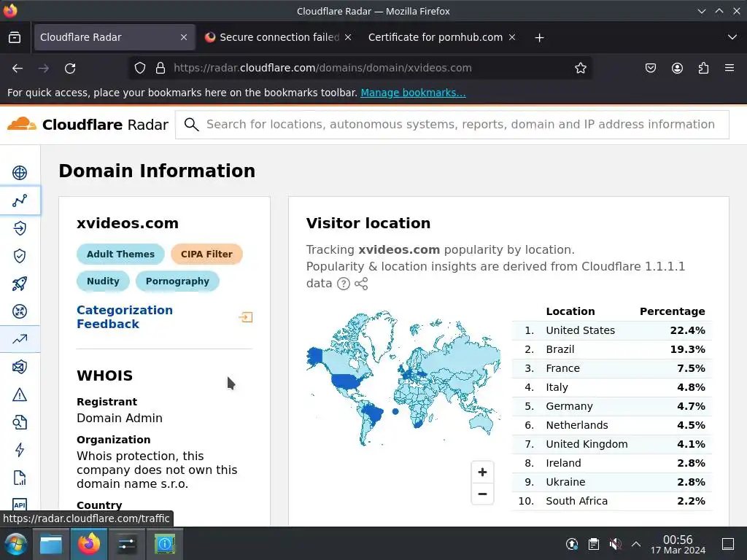Image resolution: width=747 pixels, height=560 pixels.
Task: Open the settings sliders taskbar icon
Action: 127,544
